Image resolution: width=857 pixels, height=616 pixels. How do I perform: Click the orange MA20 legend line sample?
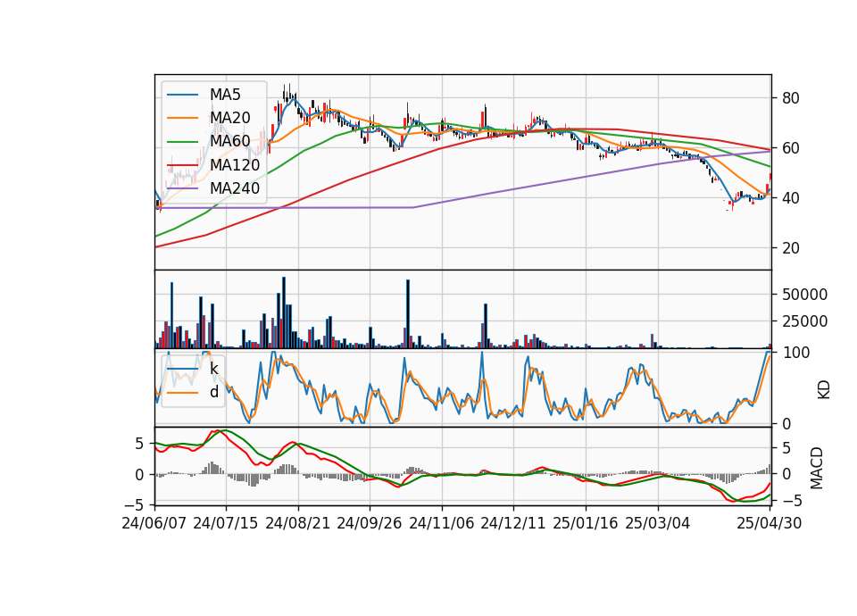pyautogui.click(x=182, y=118)
